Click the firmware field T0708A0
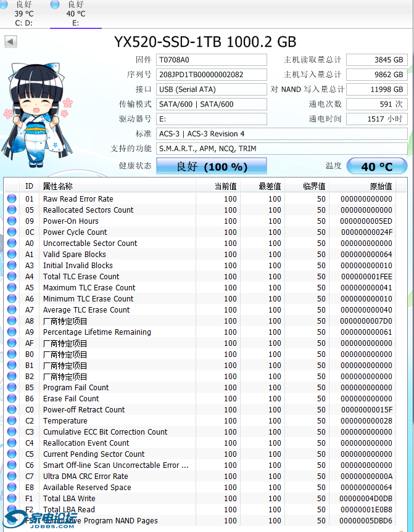This screenshot has height=532, width=414. (x=211, y=60)
